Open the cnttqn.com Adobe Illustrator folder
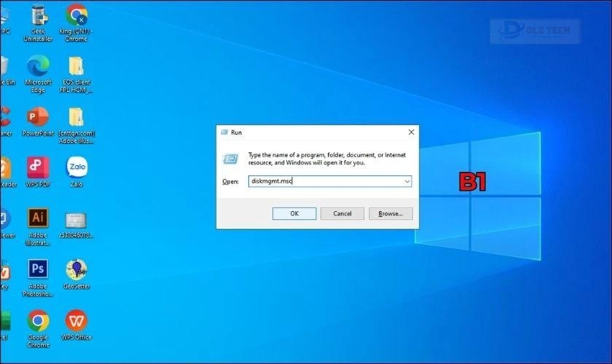The width and height of the screenshot is (612, 364). point(76,125)
